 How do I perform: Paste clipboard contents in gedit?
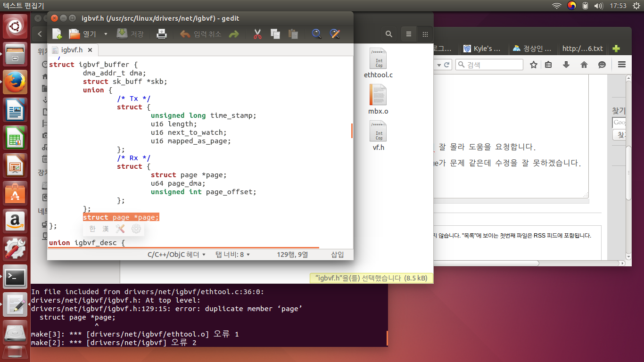[293, 34]
